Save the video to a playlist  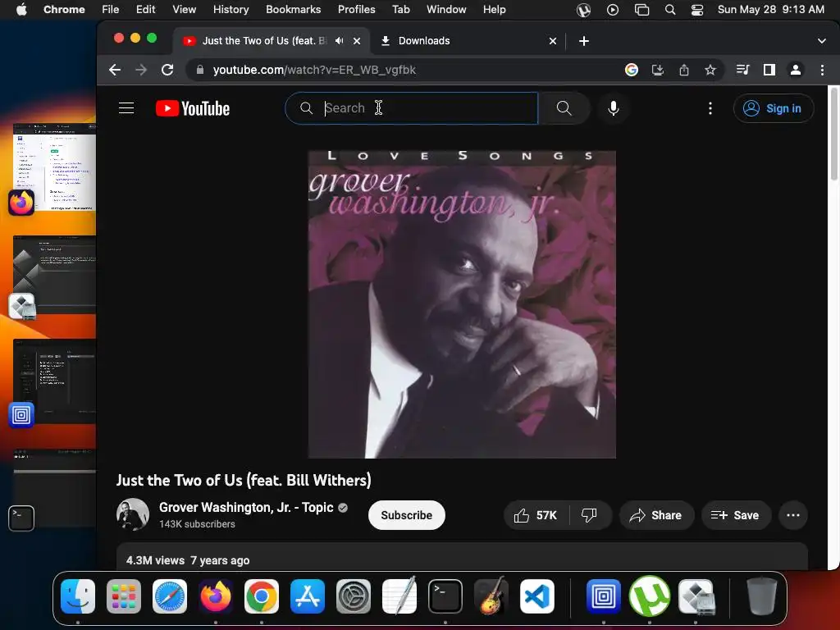[736, 515]
